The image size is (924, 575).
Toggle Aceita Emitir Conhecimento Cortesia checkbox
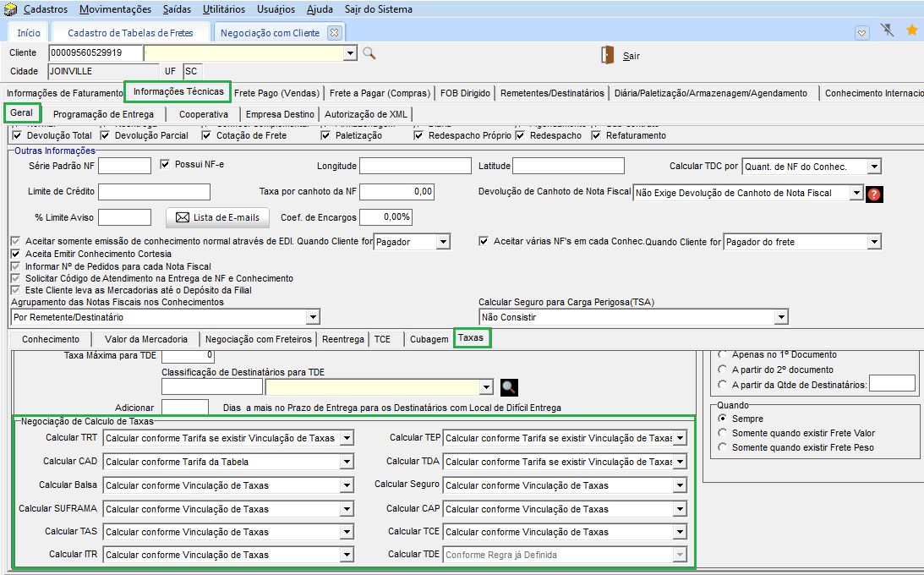point(15,254)
